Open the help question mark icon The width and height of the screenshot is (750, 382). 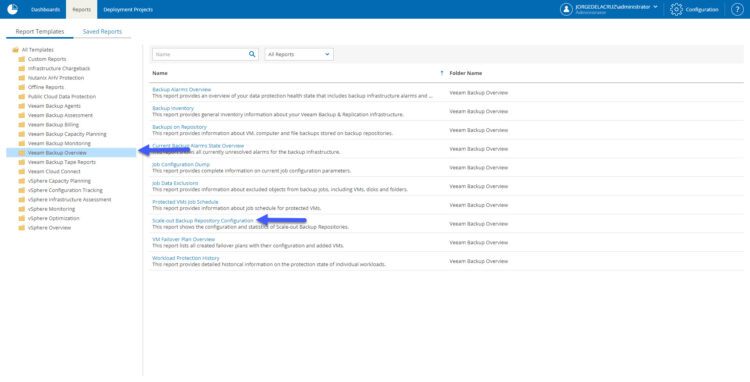click(737, 9)
